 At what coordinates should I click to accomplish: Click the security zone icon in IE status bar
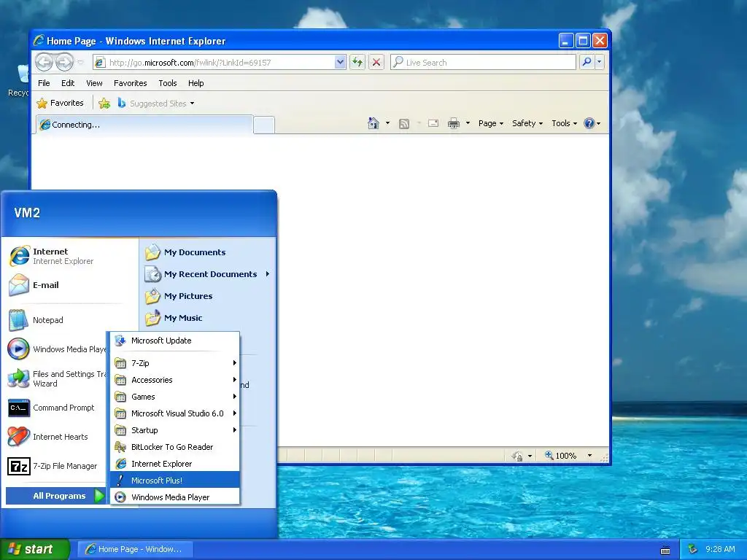pyautogui.click(x=517, y=456)
